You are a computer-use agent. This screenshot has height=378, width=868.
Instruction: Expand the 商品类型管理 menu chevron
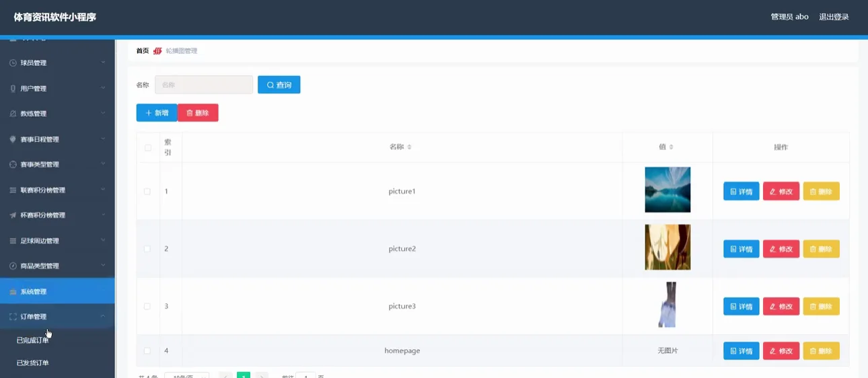[x=103, y=266]
